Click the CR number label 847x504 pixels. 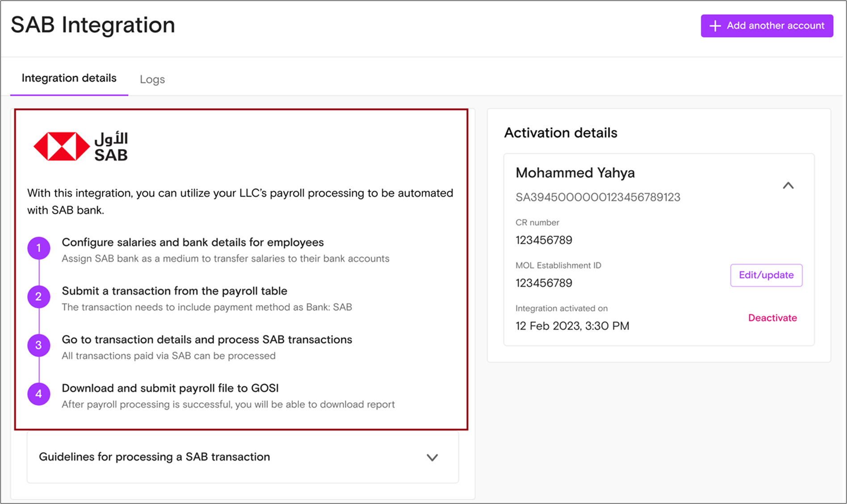click(537, 222)
